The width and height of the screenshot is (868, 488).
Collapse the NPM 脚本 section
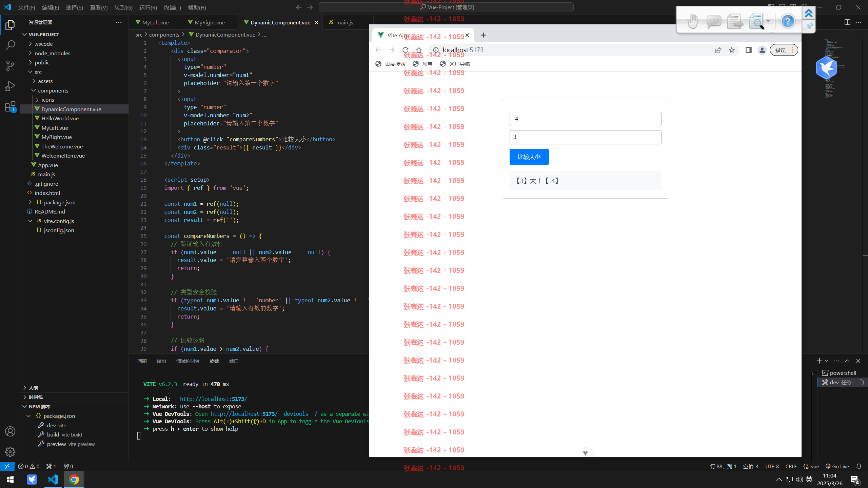click(39, 406)
